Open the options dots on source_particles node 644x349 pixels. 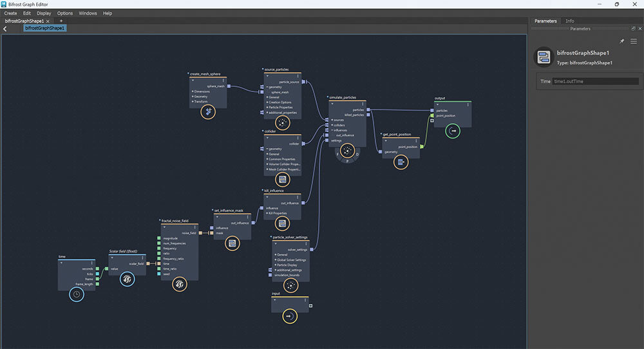coord(298,76)
